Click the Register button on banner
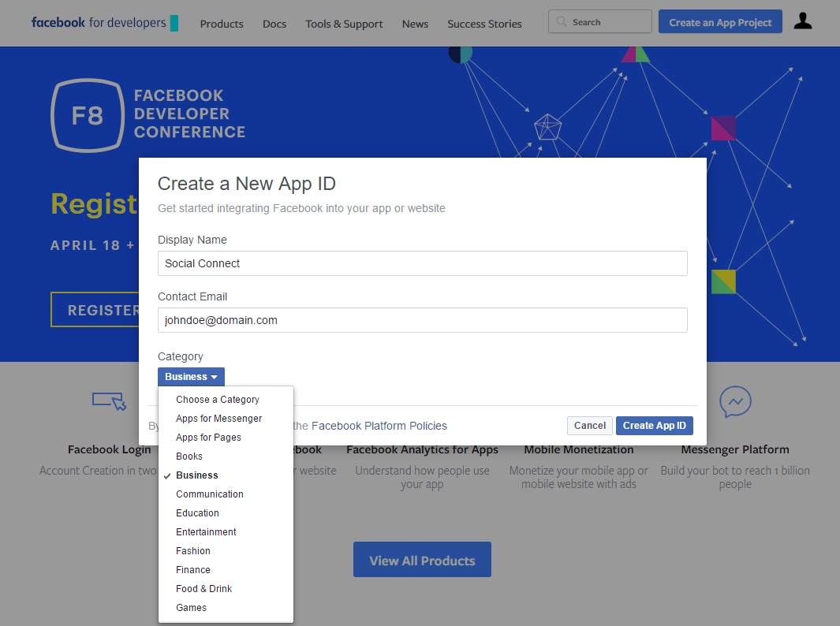 click(95, 310)
